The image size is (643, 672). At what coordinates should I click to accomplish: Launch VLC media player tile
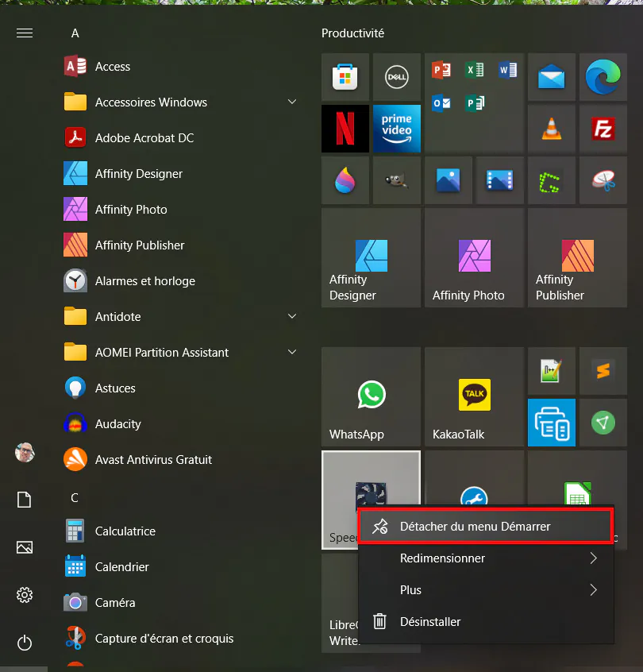pos(552,129)
